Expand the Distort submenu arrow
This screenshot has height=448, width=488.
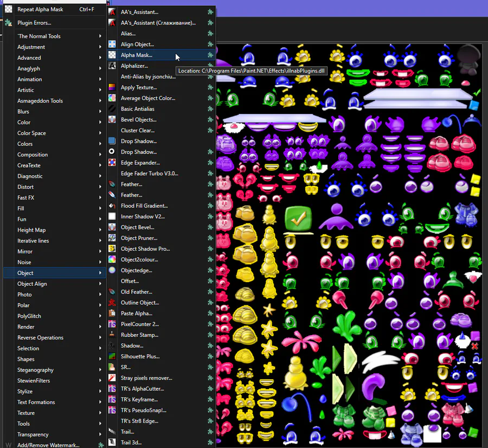tap(100, 187)
